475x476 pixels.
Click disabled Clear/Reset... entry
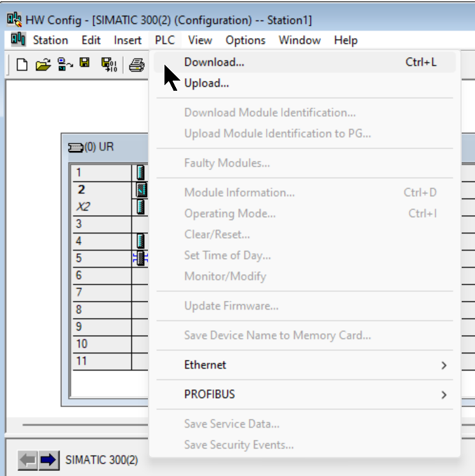pos(305,234)
